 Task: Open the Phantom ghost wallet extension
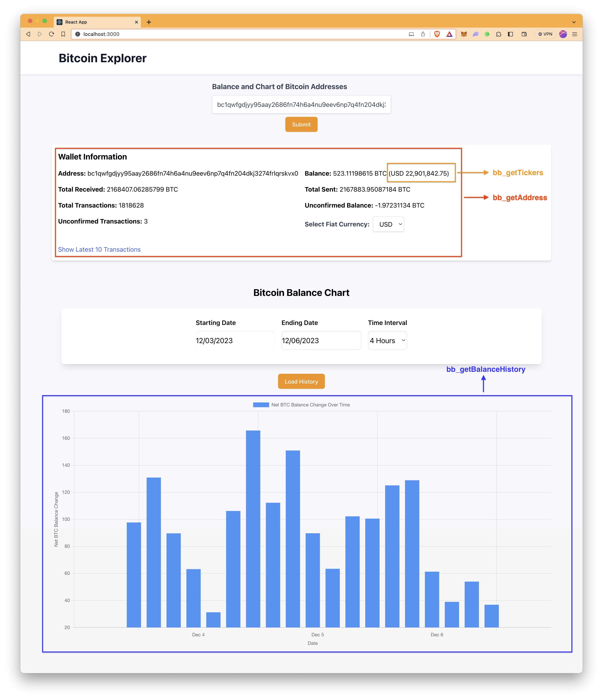click(x=476, y=34)
